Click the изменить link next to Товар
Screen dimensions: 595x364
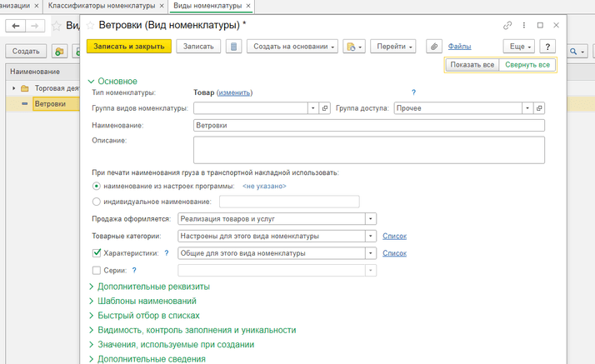[x=234, y=92]
